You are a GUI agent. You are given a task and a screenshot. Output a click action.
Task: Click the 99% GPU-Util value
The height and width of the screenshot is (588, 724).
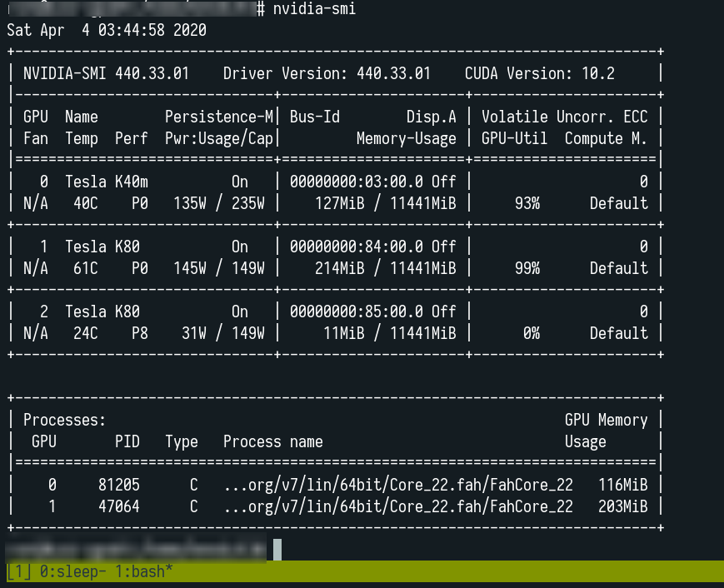(x=527, y=268)
